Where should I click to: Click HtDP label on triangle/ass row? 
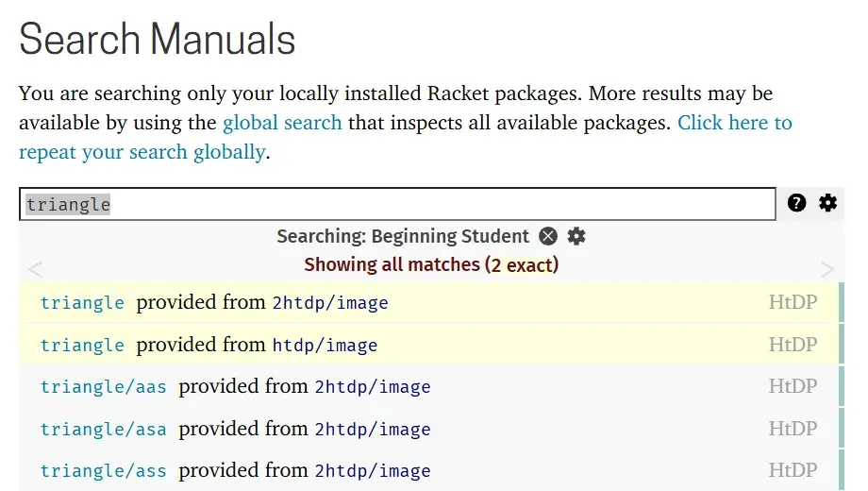click(x=793, y=471)
